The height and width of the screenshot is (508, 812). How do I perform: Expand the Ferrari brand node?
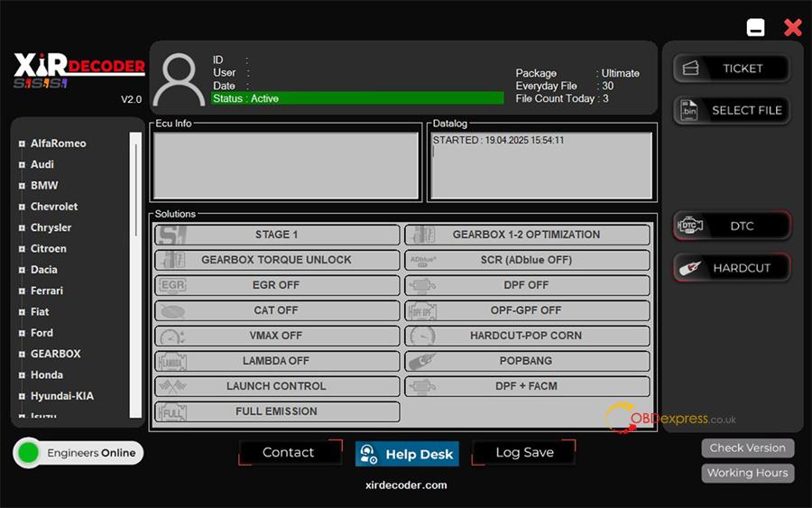pyautogui.click(x=22, y=291)
